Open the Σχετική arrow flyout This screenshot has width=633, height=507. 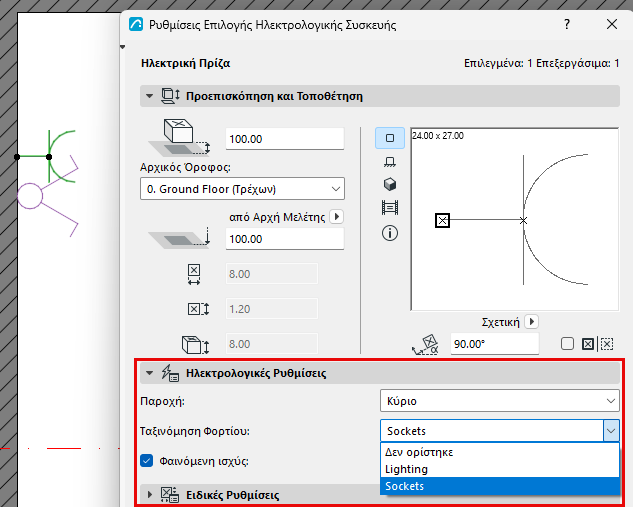click(x=532, y=322)
